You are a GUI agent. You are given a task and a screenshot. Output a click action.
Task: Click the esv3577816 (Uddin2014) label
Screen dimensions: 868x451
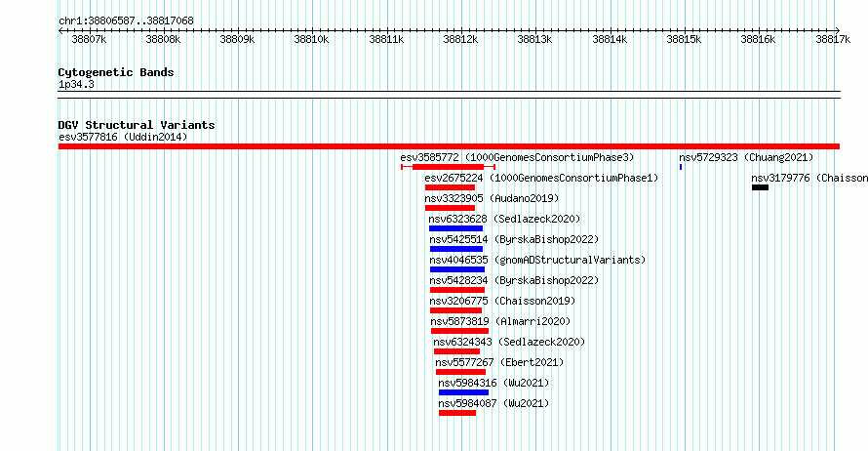pos(123,137)
